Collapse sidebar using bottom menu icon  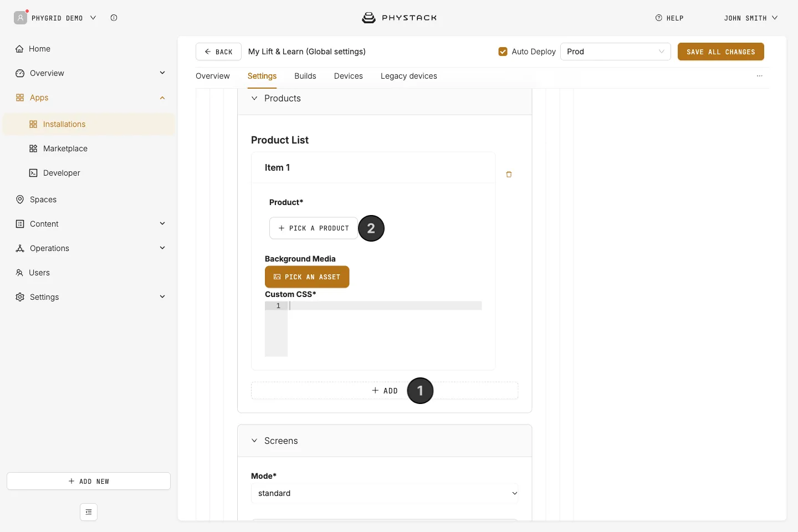[x=89, y=512]
